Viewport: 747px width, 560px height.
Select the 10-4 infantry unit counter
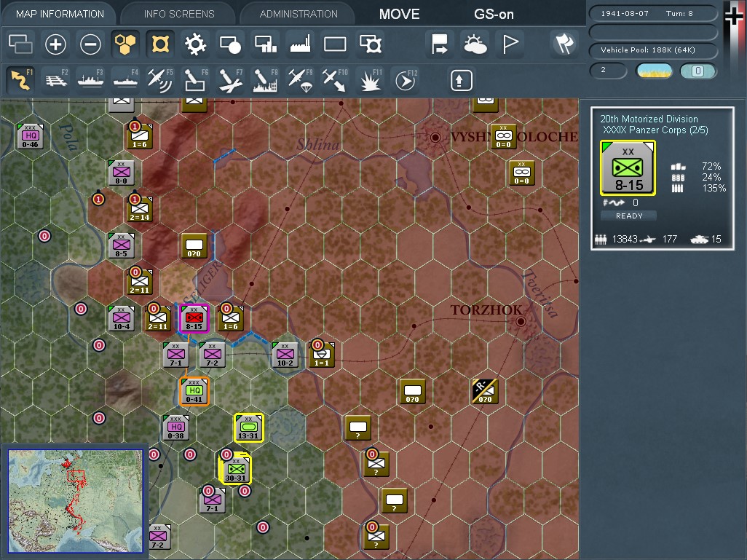(121, 318)
